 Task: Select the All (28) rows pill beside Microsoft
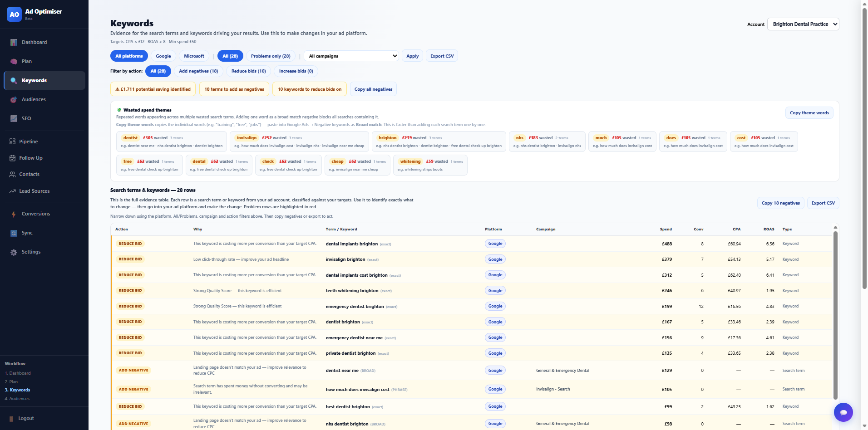230,56
